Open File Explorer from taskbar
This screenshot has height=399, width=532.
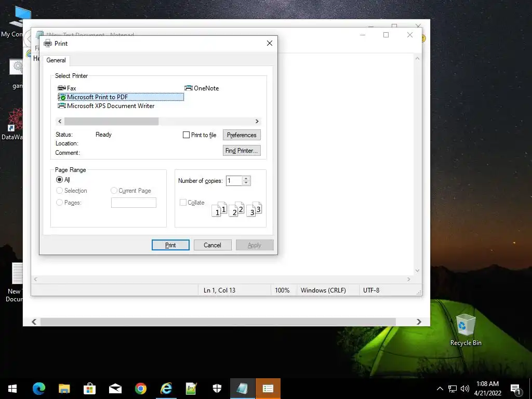[x=64, y=389]
